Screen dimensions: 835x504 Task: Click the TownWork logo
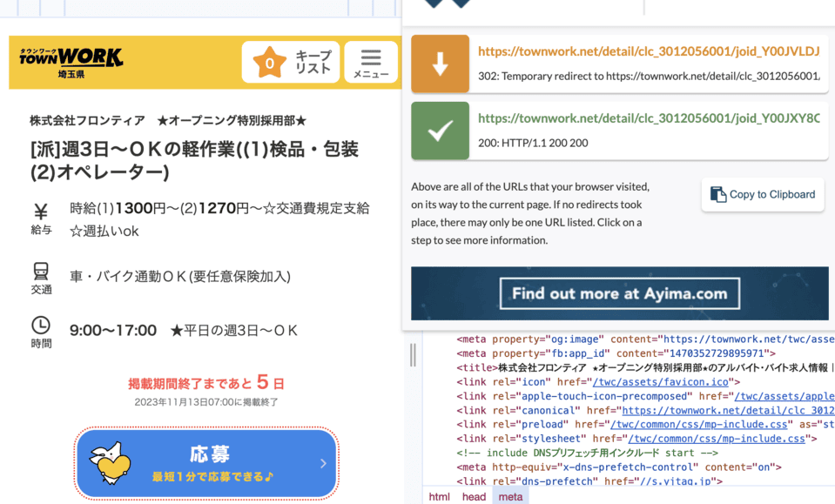[71, 57]
